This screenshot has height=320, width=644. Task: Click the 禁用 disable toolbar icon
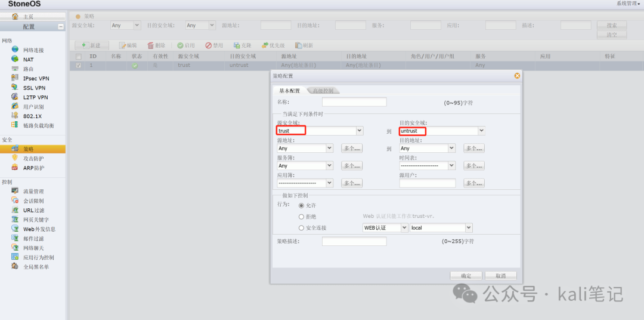(x=208, y=45)
